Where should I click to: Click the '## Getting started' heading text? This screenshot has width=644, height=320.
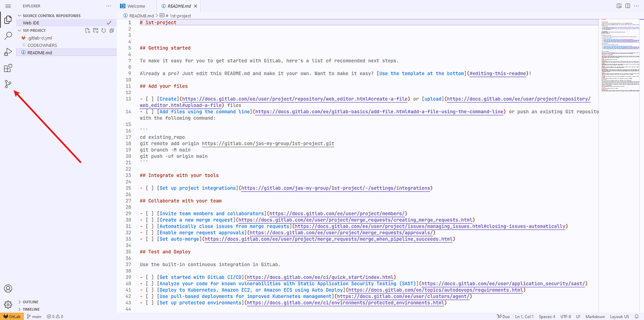point(165,48)
